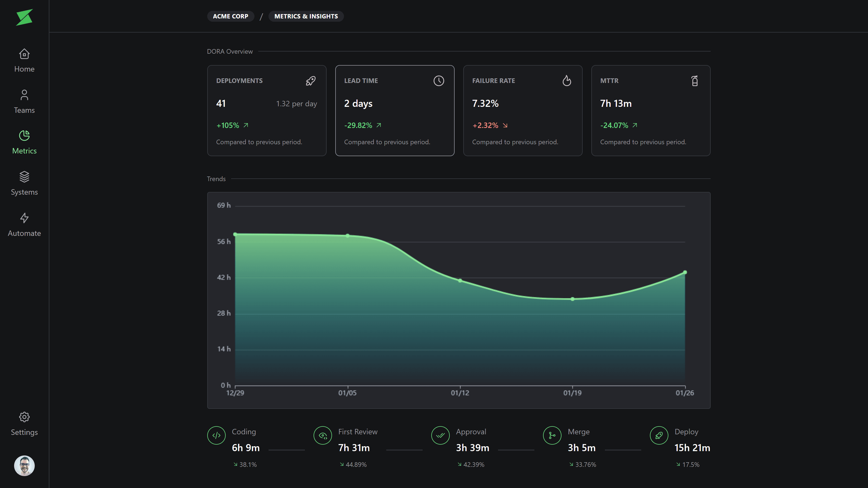Click the 01/19 data point on chart
Image resolution: width=868 pixels, height=488 pixels.
(573, 299)
